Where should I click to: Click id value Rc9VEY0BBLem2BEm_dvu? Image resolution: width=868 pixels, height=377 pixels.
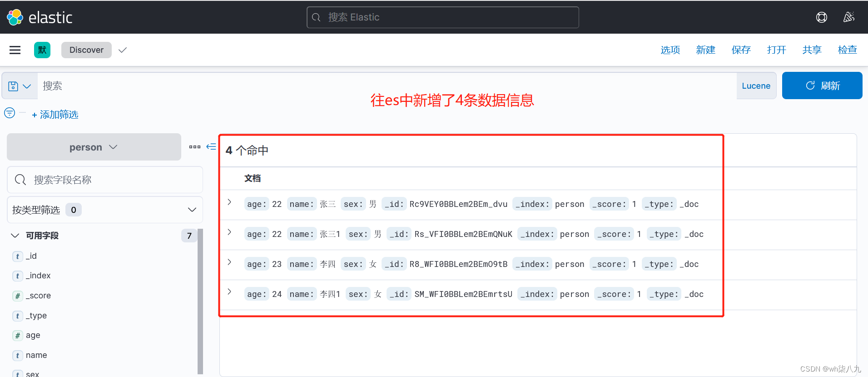[458, 204]
